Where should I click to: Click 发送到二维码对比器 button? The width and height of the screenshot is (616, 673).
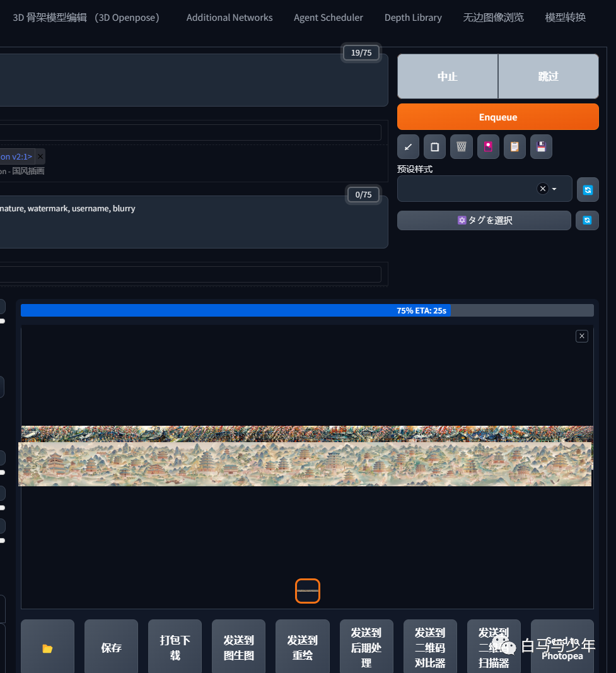coord(430,648)
